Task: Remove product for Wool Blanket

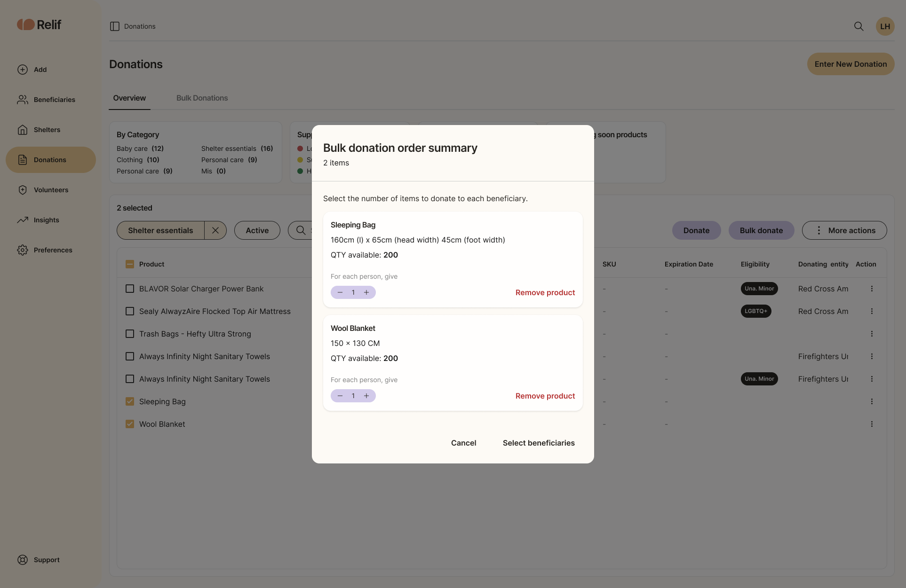Action: [x=545, y=396]
